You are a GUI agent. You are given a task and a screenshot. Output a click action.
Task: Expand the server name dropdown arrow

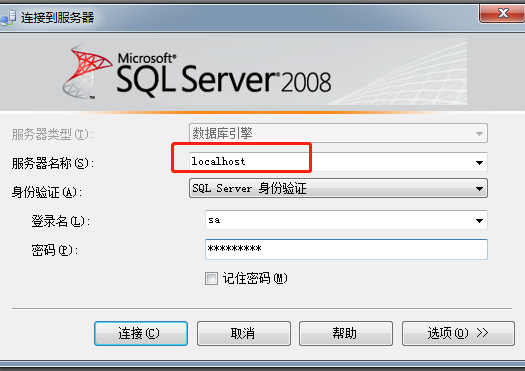(x=479, y=163)
